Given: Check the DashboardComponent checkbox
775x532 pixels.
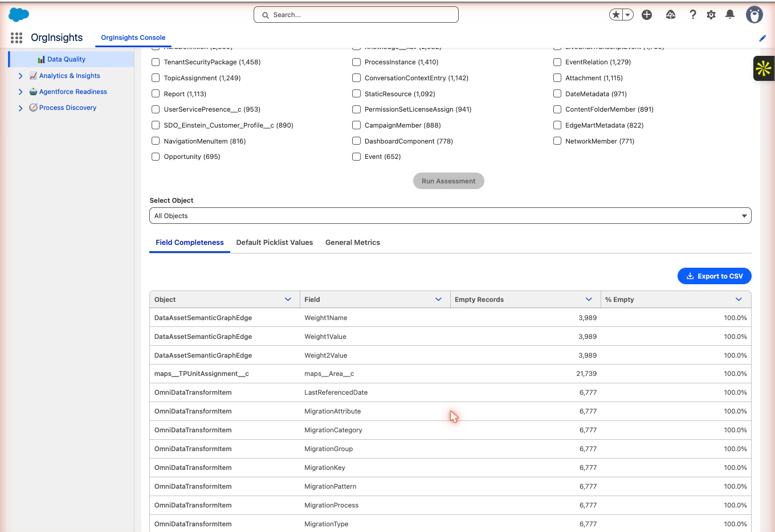Looking at the screenshot, I should (356, 141).
